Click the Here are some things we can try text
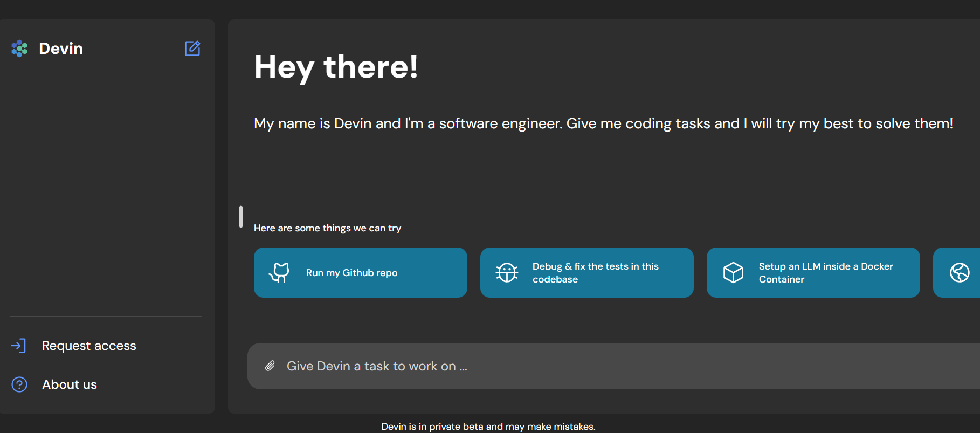 click(x=327, y=228)
